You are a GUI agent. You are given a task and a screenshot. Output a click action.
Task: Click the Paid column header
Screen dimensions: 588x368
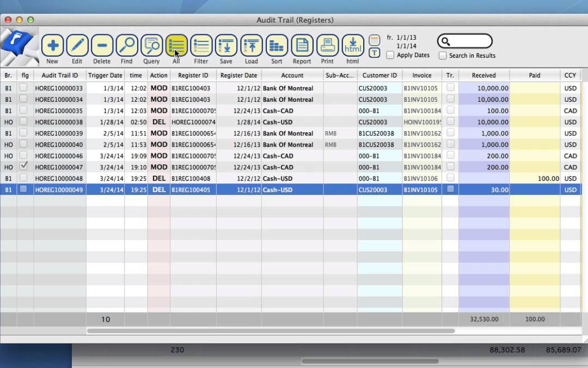535,76
